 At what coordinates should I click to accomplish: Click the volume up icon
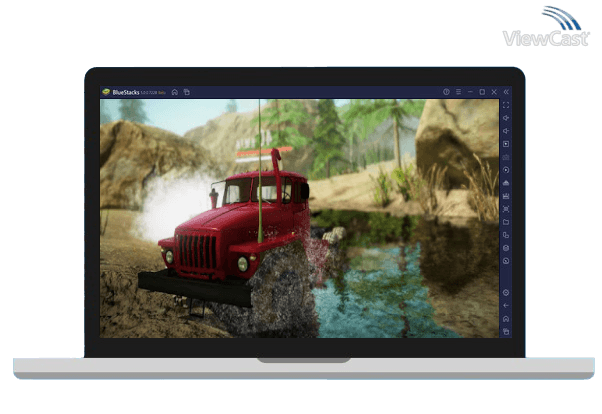pyautogui.click(x=506, y=118)
